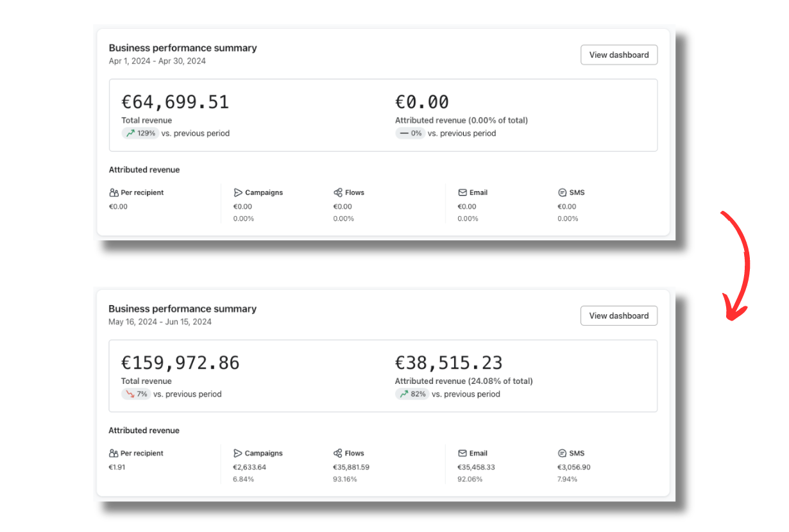
Task: Click the green 82% upward trend badge
Action: coord(412,394)
